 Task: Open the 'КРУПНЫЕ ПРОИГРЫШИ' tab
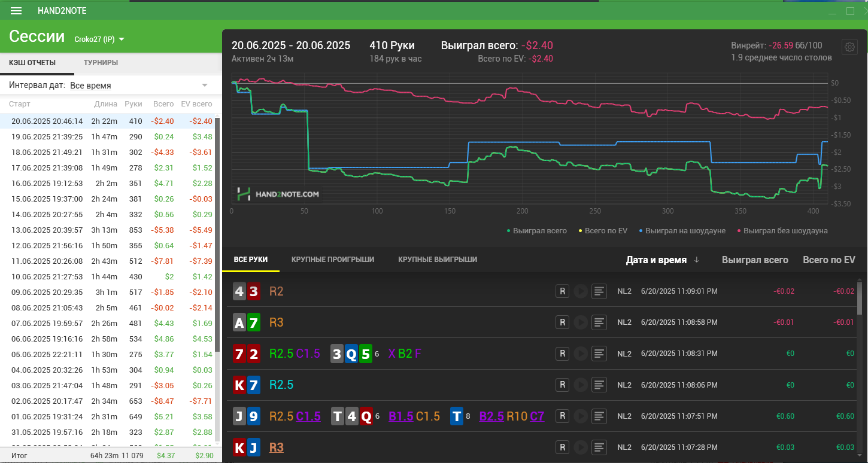pos(333,260)
